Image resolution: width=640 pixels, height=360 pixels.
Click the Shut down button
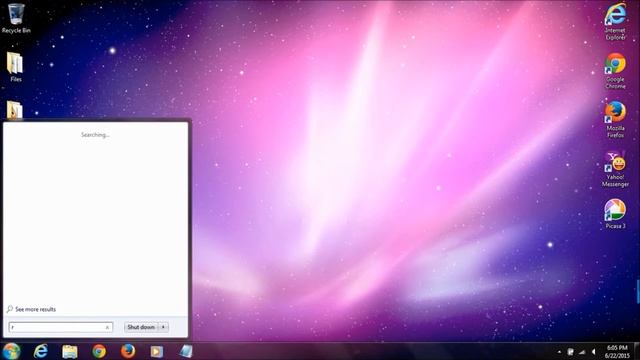[x=141, y=327]
